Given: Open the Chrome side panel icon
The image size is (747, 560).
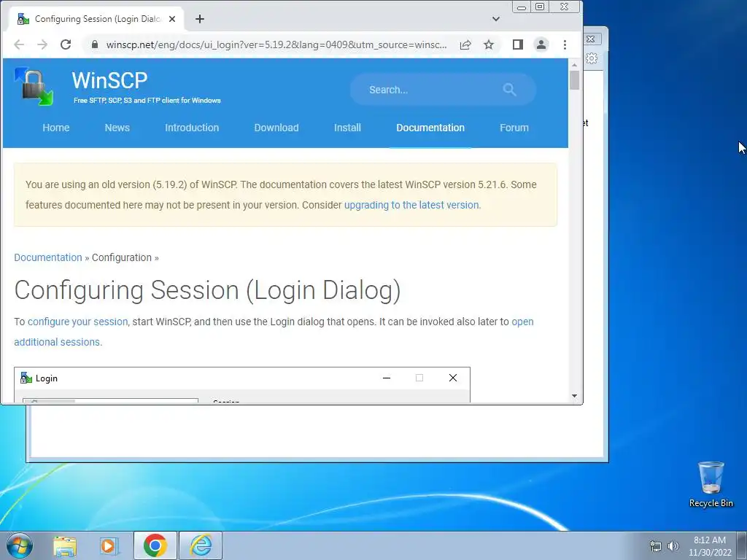Looking at the screenshot, I should (x=518, y=44).
